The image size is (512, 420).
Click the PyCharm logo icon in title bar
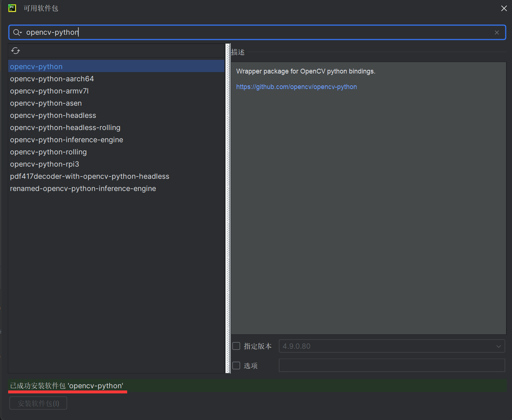tap(12, 8)
